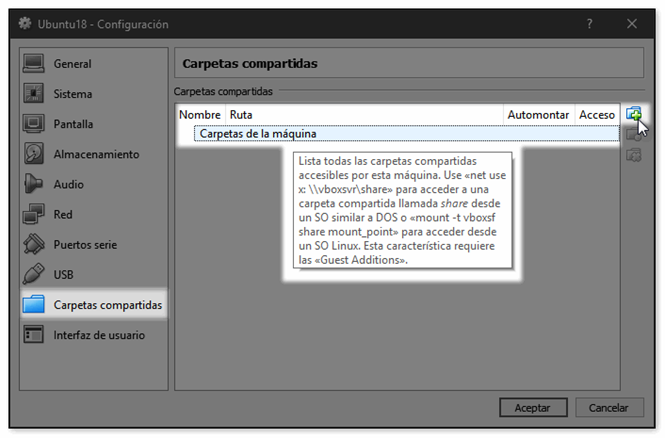Click the settings gear icon in title bar
Screen dimensions: 665x438
coord(25,24)
